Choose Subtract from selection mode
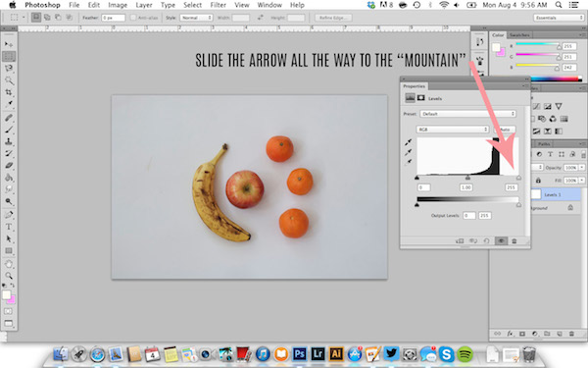Image resolution: width=588 pixels, height=368 pixels. (58, 18)
